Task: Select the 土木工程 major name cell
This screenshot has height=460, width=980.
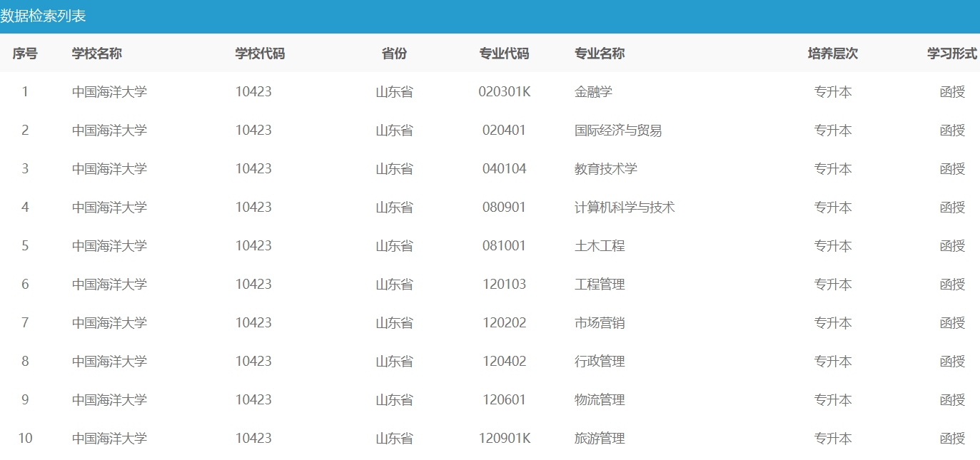Action: pos(600,246)
